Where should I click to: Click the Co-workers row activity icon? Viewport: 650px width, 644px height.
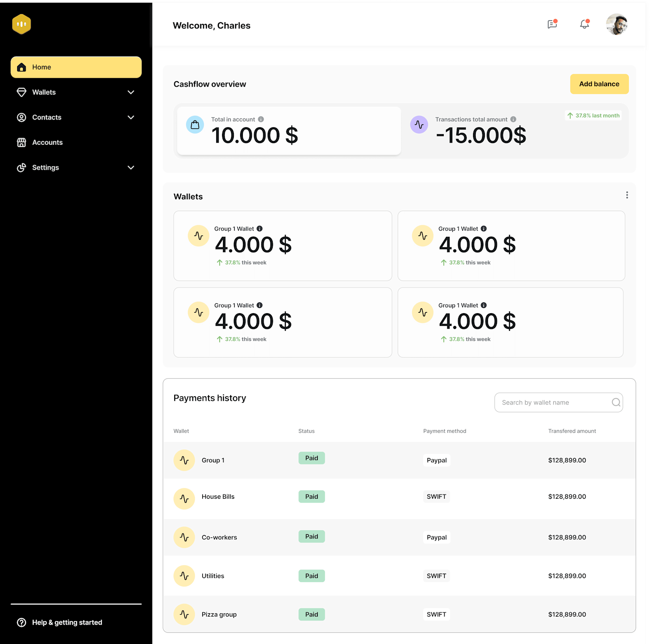[x=184, y=537]
